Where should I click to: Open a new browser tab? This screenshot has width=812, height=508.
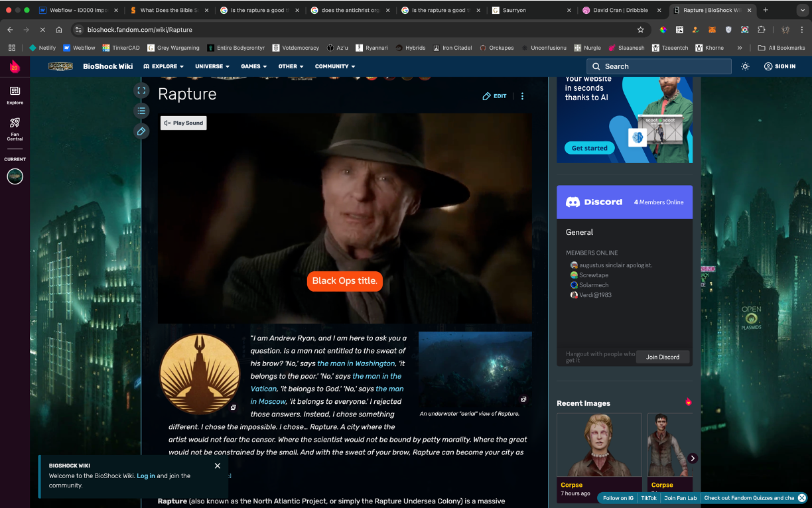766,10
